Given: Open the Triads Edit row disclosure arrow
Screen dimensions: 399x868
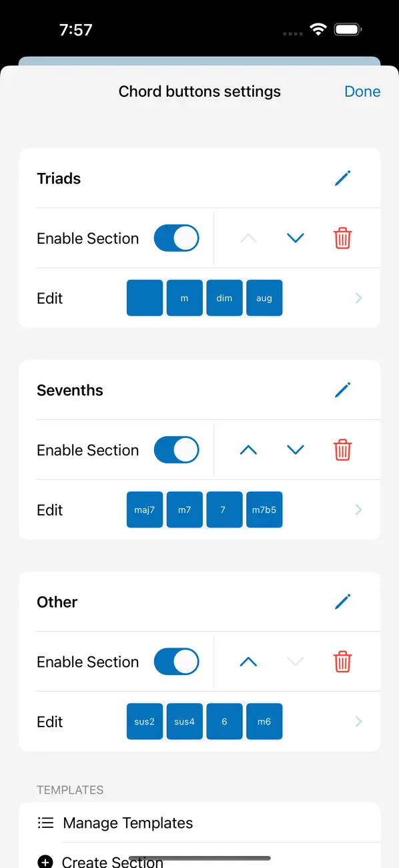Looking at the screenshot, I should coord(358,298).
